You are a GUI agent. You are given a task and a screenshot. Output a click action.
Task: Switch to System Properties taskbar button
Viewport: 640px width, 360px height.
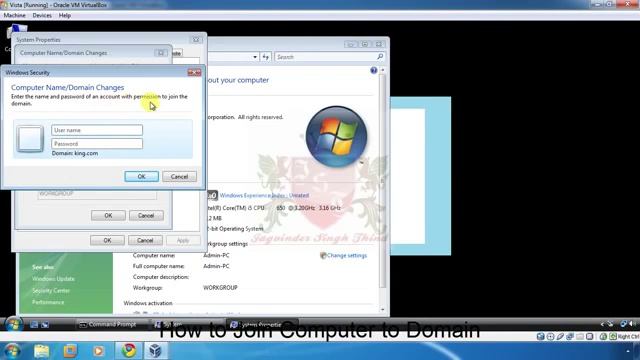[x=261, y=324]
